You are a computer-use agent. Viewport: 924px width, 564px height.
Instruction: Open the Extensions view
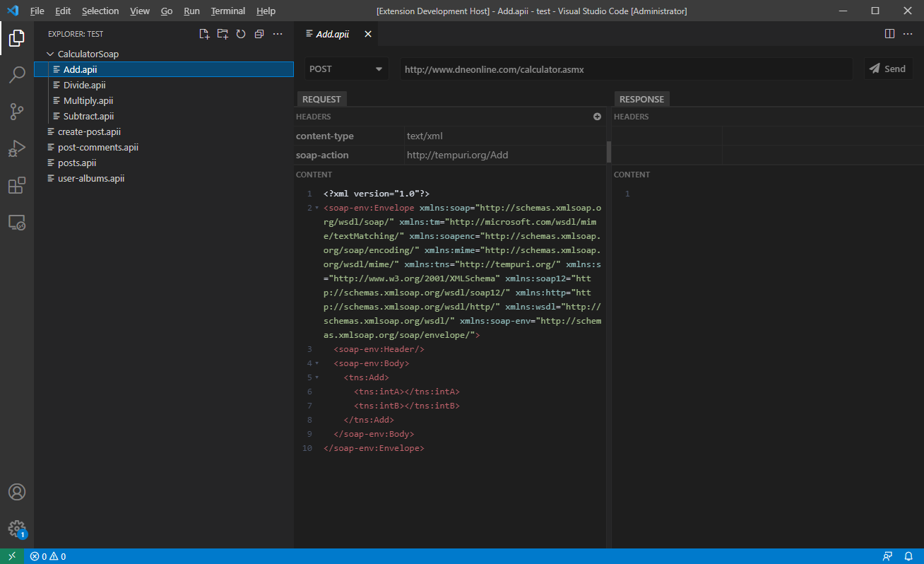coord(17,185)
